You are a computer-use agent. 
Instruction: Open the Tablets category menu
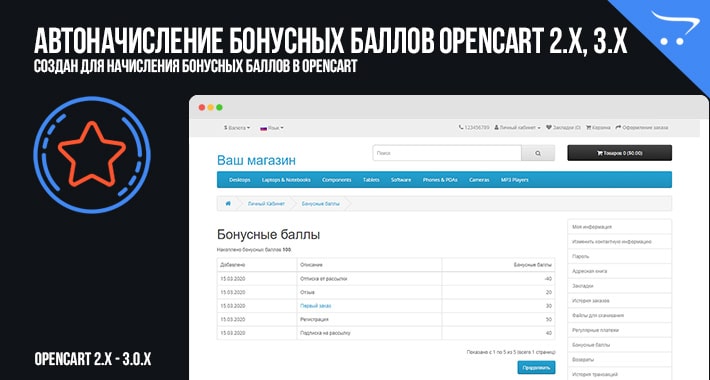pos(371,180)
